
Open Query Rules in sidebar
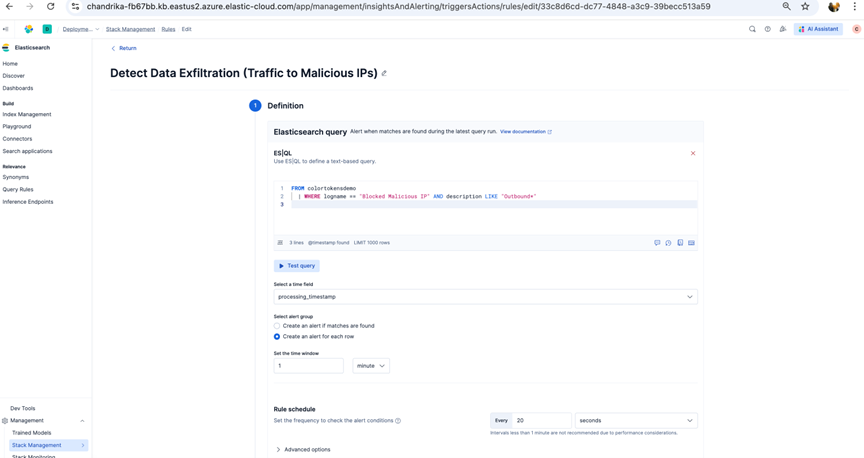coord(18,190)
